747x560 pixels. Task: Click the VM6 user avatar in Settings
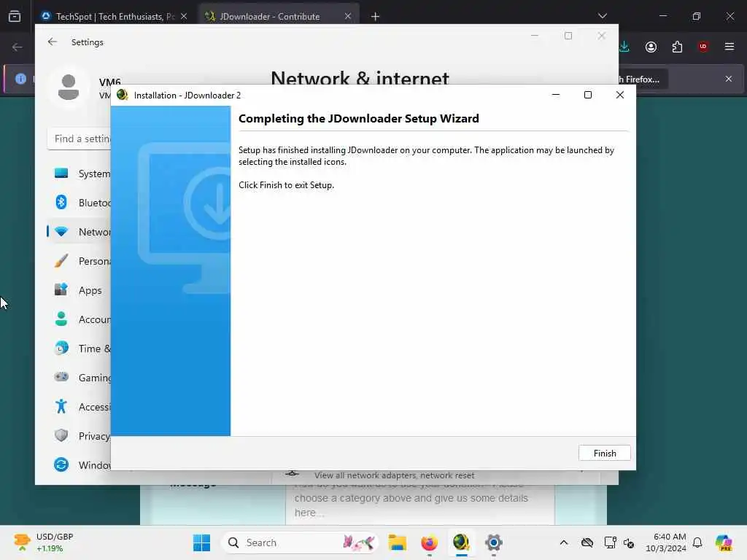[x=69, y=87]
